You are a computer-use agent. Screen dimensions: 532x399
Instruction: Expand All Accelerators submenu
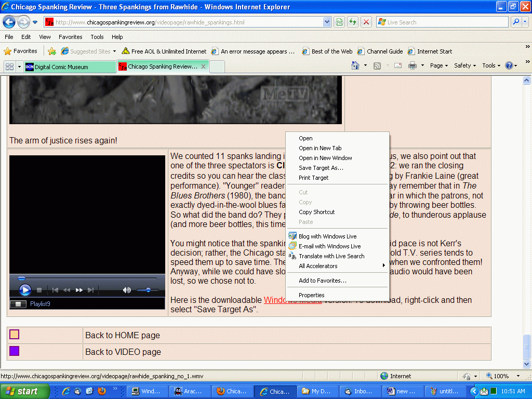tap(337, 265)
